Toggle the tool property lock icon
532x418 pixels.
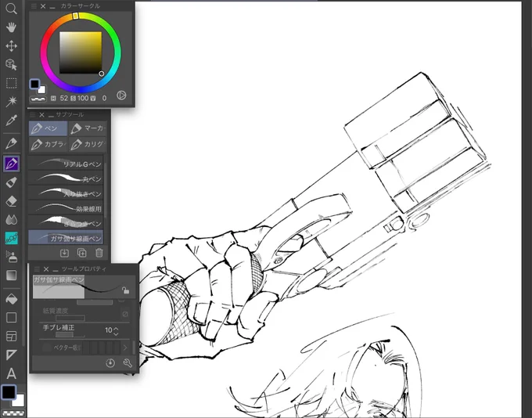pos(125,290)
